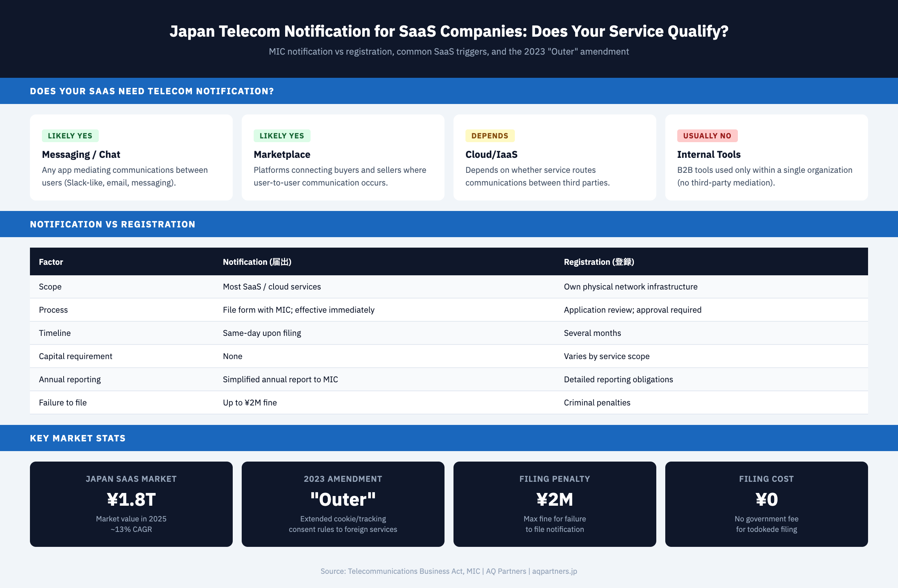Click the Registration (登録) column header
The image size is (898, 588).
[599, 261]
